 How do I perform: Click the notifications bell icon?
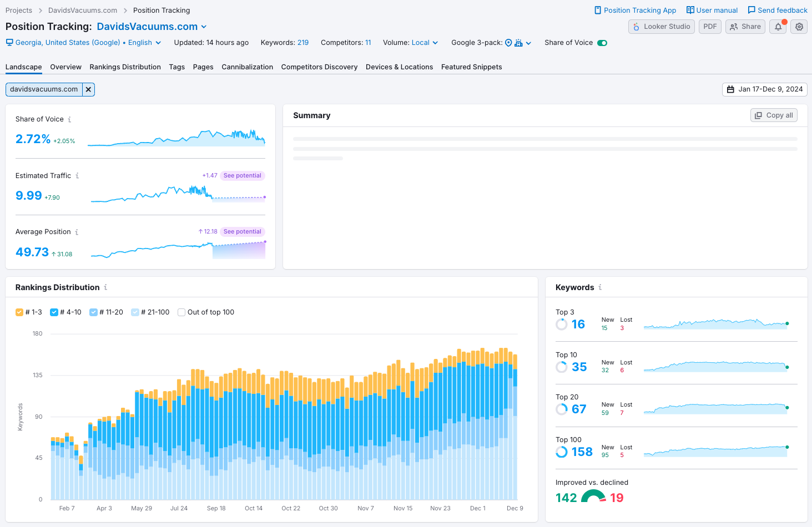[x=778, y=27]
